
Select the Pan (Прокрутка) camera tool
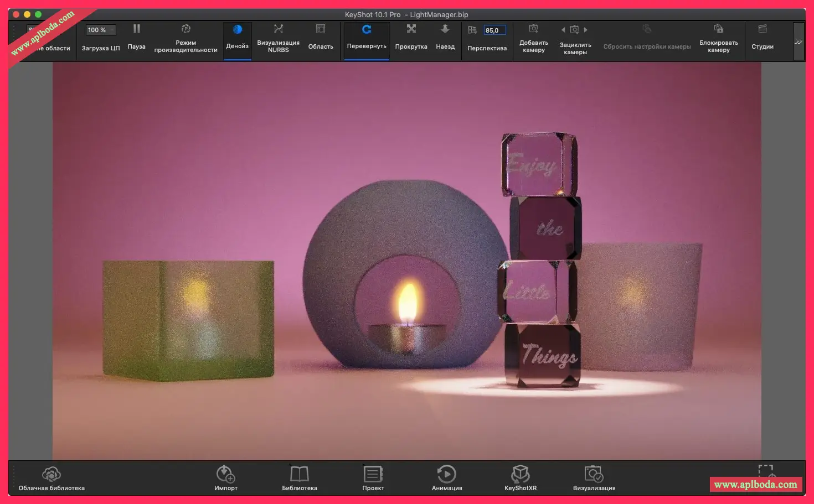click(x=411, y=30)
